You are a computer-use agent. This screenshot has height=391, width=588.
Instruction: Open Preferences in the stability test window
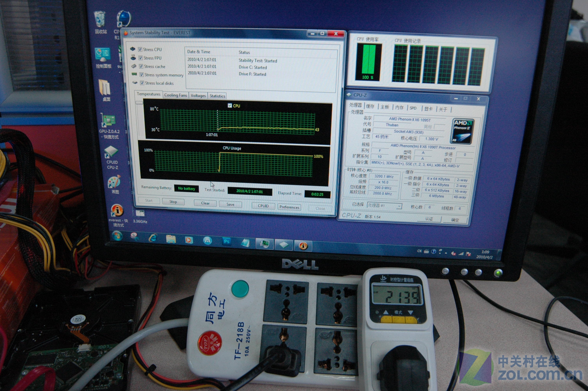[x=289, y=207]
